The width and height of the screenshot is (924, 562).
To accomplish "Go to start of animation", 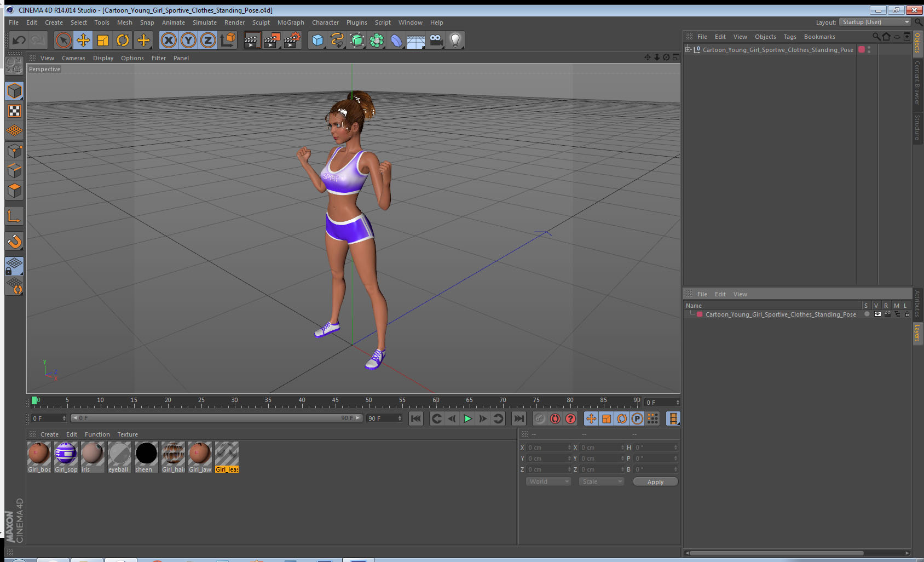I will pyautogui.click(x=416, y=418).
